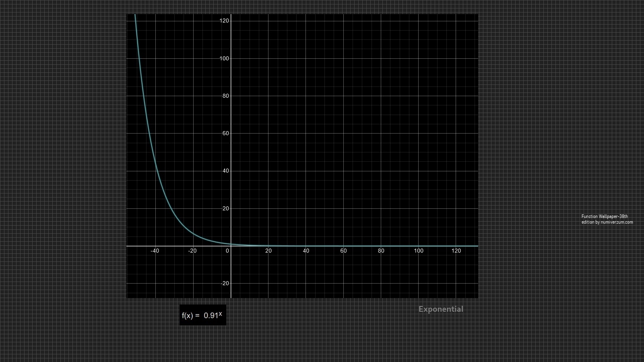This screenshot has width=644, height=362.
Task: Click the negative y-axis label -20
Action: (225, 283)
